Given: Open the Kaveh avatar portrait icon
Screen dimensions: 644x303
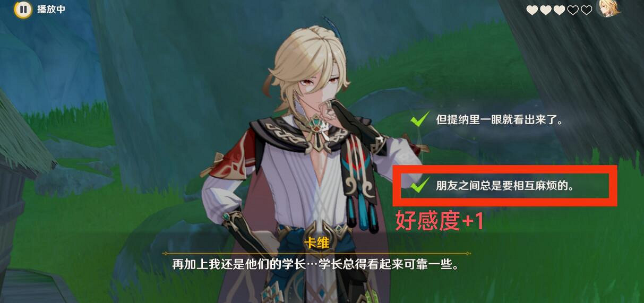Looking at the screenshot, I should tap(607, 8).
